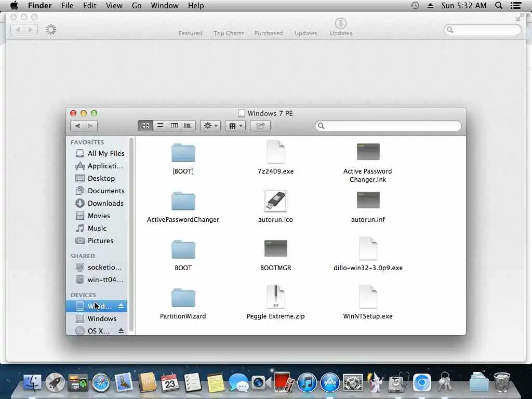Open Safari from the Dock

point(101,383)
